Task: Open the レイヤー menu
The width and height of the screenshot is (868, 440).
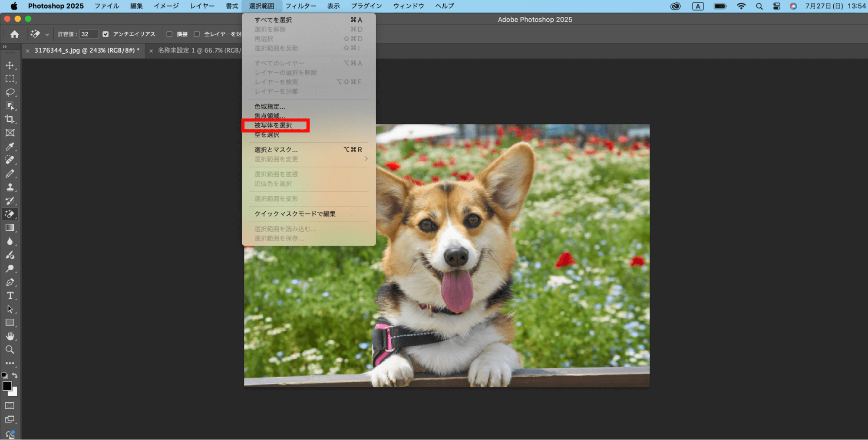Action: coord(202,6)
